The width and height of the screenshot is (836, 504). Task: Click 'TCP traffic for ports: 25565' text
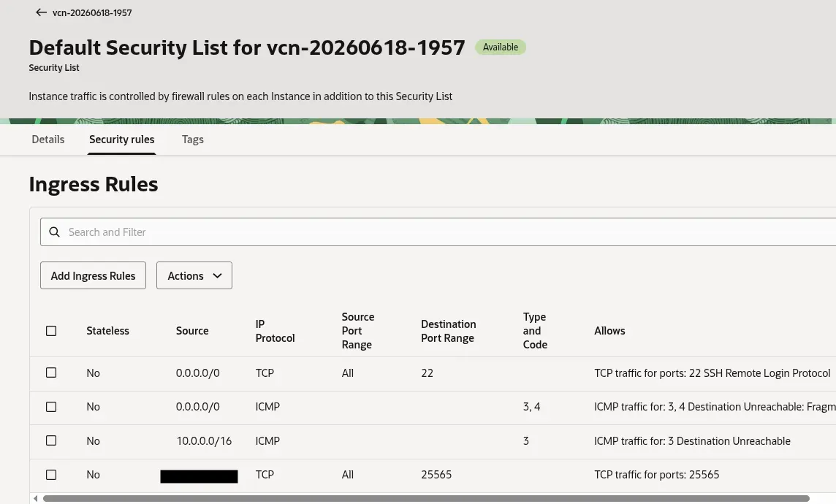click(656, 474)
